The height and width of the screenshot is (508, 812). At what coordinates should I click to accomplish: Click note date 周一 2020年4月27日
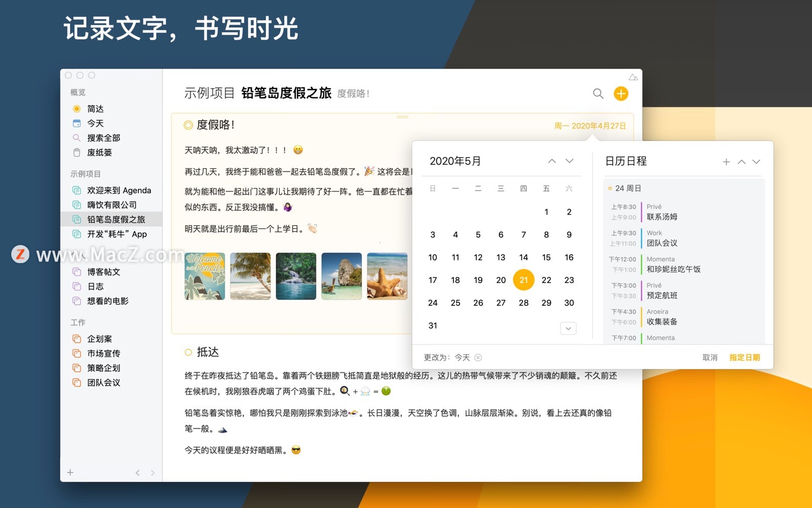pos(590,126)
